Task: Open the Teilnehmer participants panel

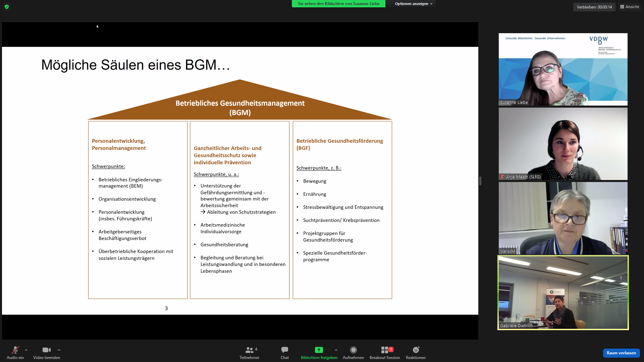Action: [x=249, y=350]
